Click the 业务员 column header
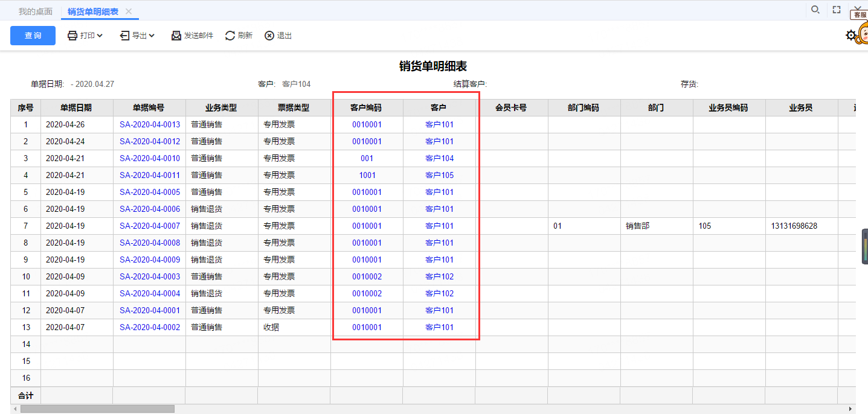This screenshot has width=868, height=414. coord(802,108)
